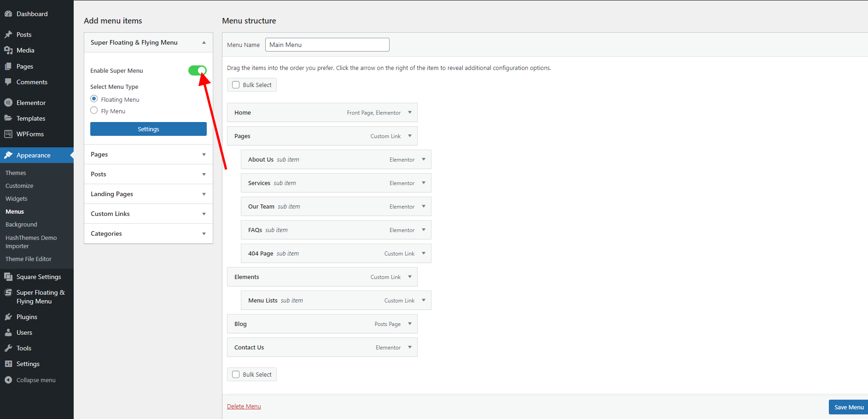The width and height of the screenshot is (868, 419).
Task: Expand the Menu Lists sub item options
Action: coord(424,300)
